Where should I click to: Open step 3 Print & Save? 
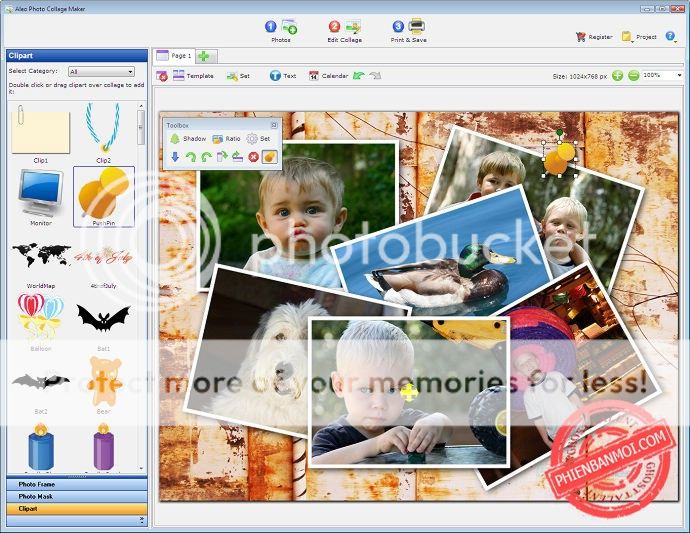409,31
